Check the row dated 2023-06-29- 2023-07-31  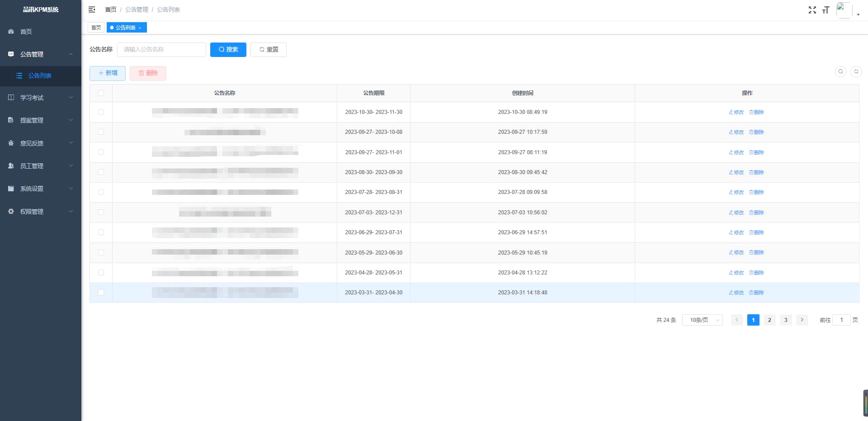point(101,232)
